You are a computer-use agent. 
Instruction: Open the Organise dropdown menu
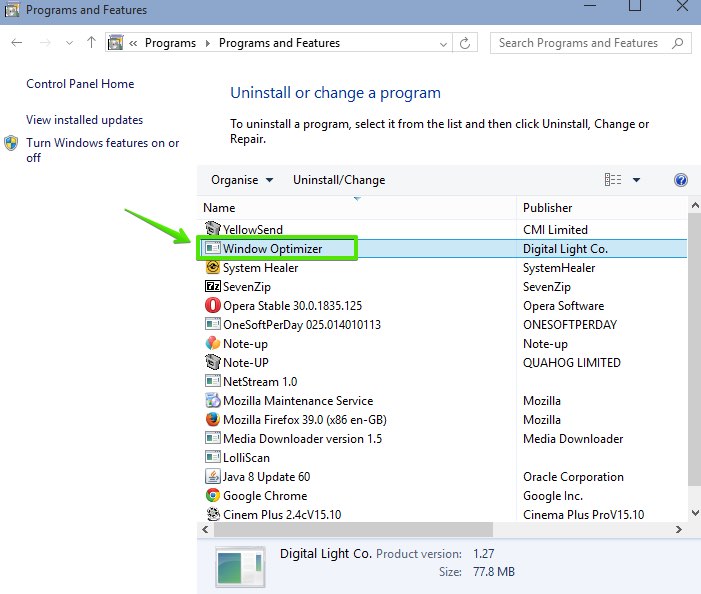(x=241, y=180)
